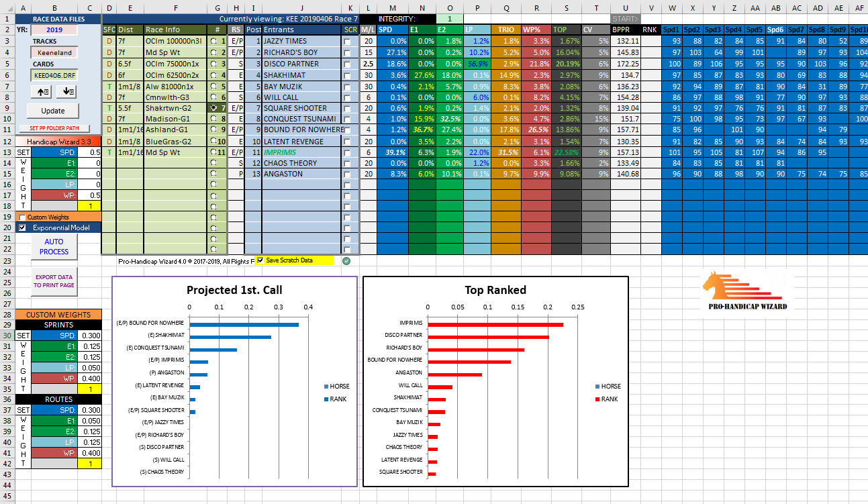Choose the race 9 Ashland-G1 radio button
The width and height of the screenshot is (868, 504).
214,130
